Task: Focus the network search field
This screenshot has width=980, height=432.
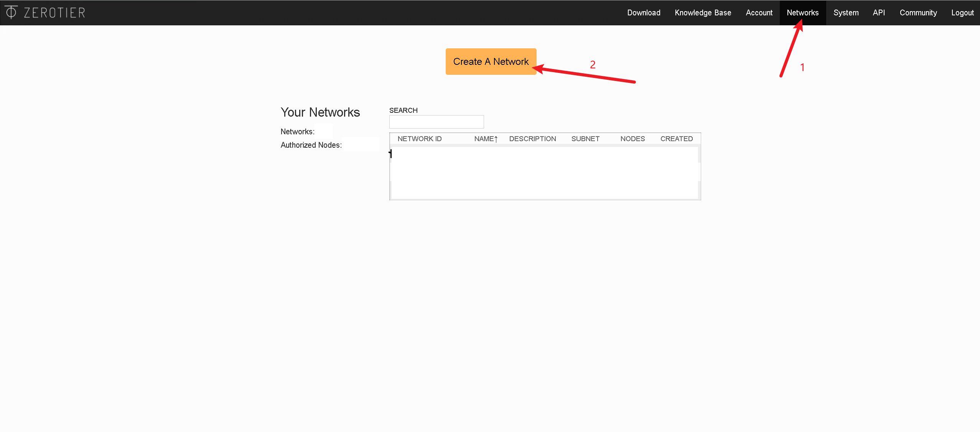Action: pos(436,122)
